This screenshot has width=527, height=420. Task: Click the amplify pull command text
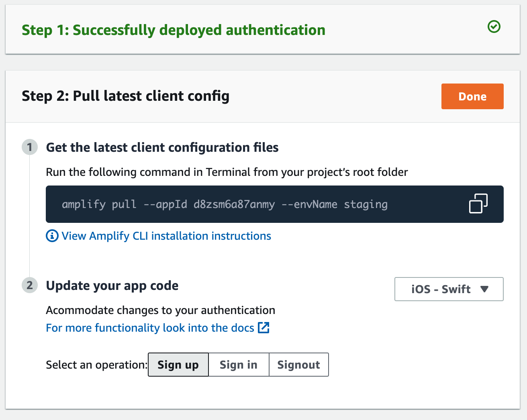[x=225, y=204]
